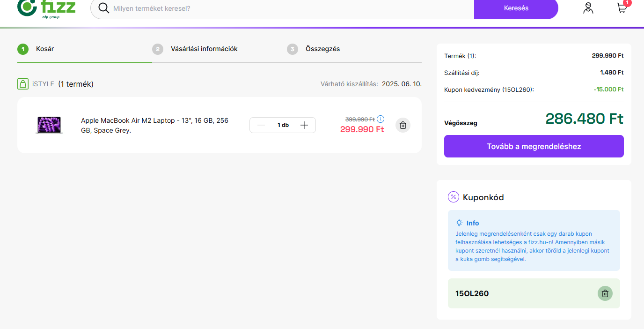Decrease quantity with the minus button
The width and height of the screenshot is (644, 329).
coord(261,125)
